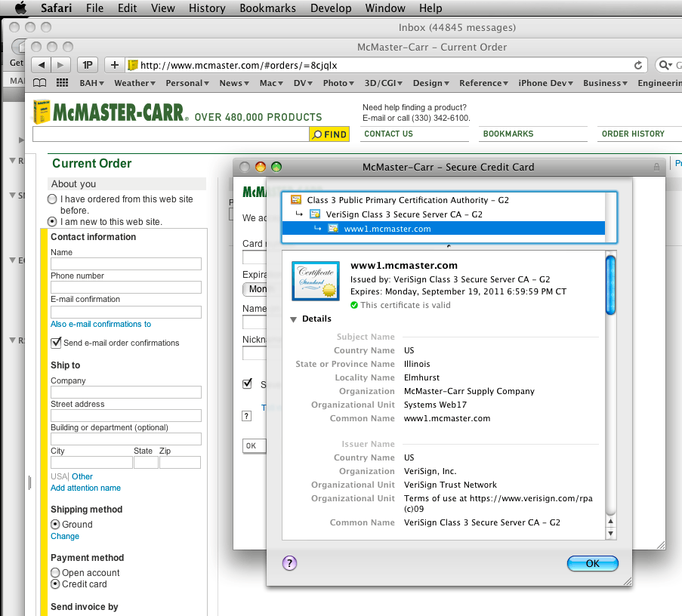The width and height of the screenshot is (682, 616).
Task: Click the reload icon in address bar
Action: [x=637, y=65]
